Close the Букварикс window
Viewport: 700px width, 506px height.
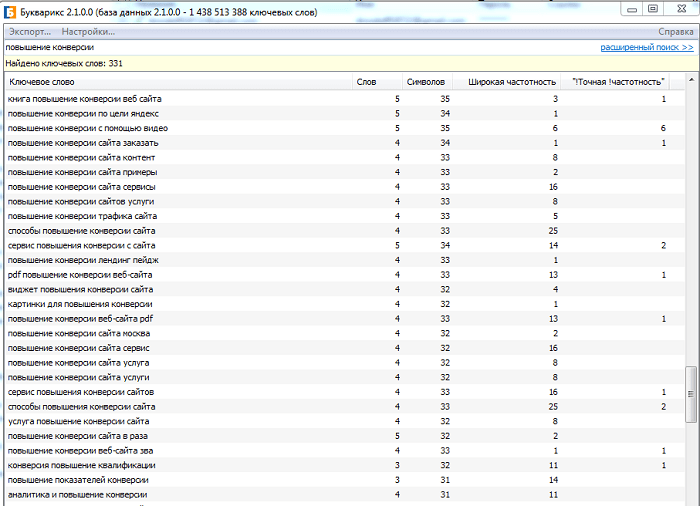680,8
